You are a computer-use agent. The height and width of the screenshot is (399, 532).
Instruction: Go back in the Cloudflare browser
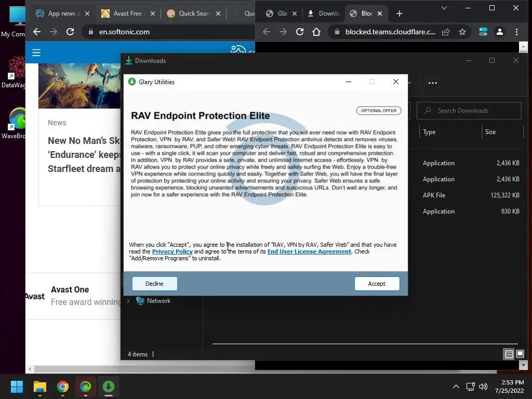pyautogui.click(x=267, y=32)
